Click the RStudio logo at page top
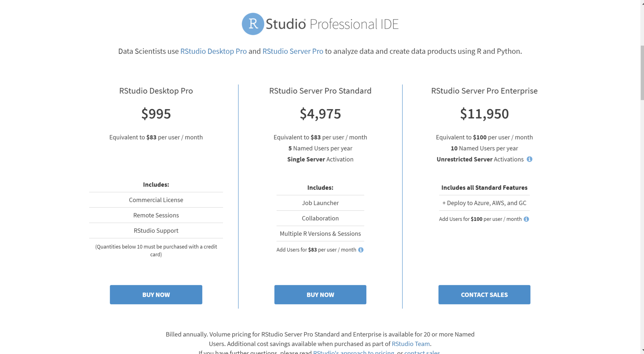This screenshot has width=644, height=354. [x=320, y=24]
